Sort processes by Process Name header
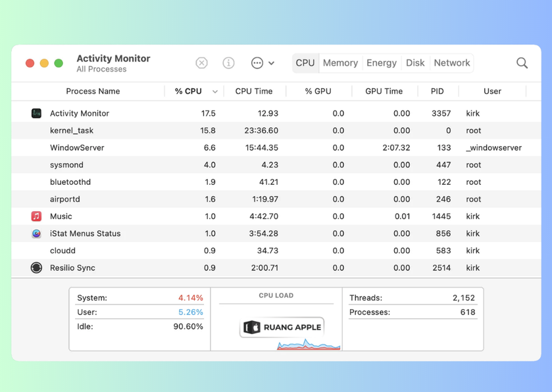Image resolution: width=552 pixels, height=392 pixels. (93, 91)
